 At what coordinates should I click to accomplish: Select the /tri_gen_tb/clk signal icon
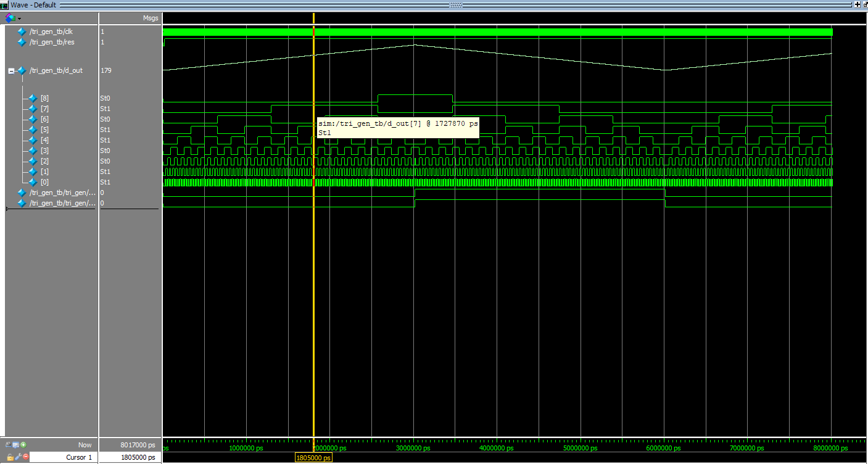22,31
